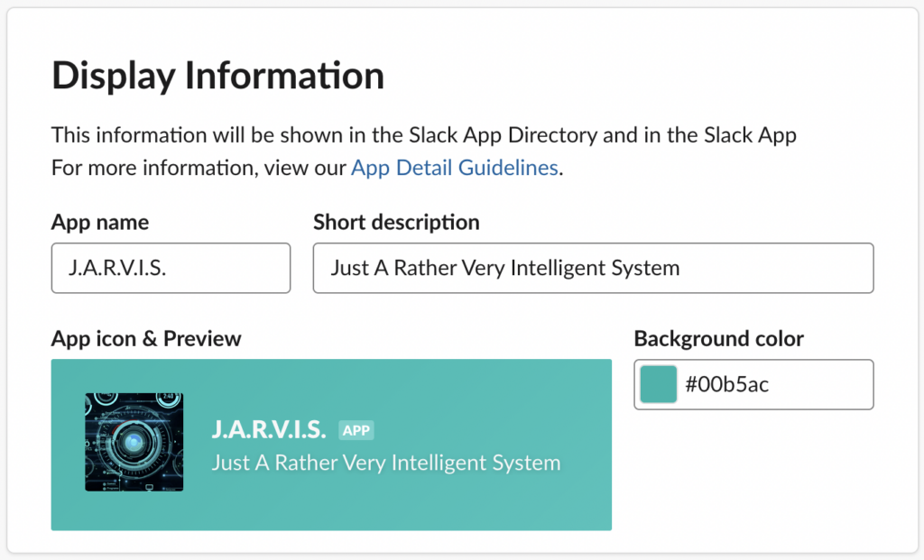Click the 'App icon & Preview' label

coord(146,338)
